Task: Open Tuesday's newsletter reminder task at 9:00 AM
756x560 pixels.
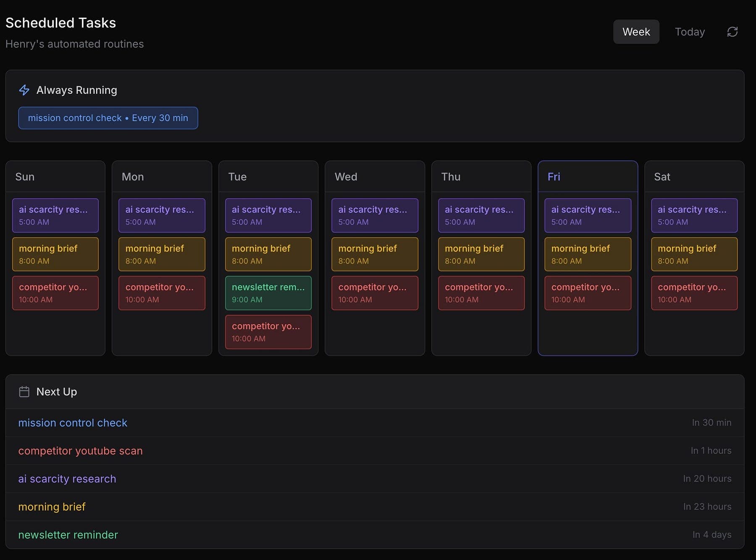Action: (x=268, y=293)
